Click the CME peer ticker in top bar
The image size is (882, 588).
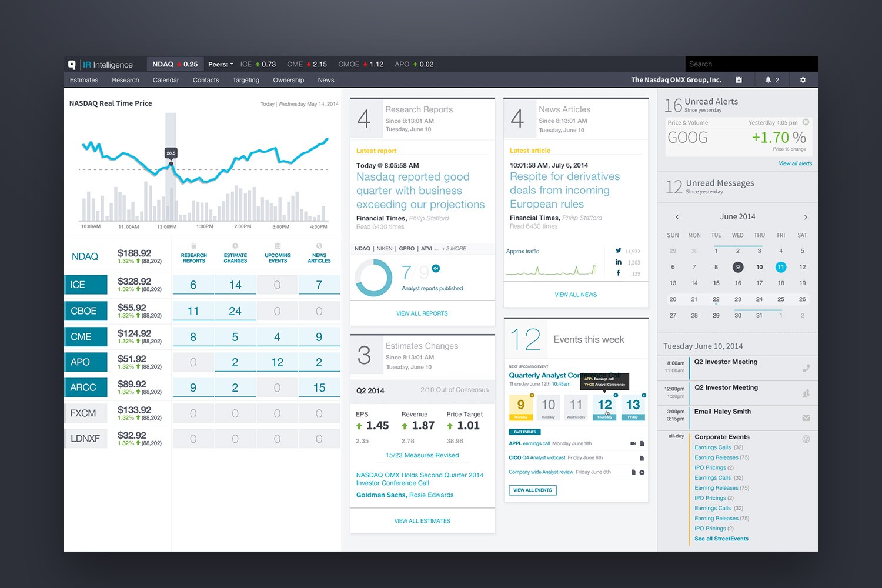(x=307, y=64)
